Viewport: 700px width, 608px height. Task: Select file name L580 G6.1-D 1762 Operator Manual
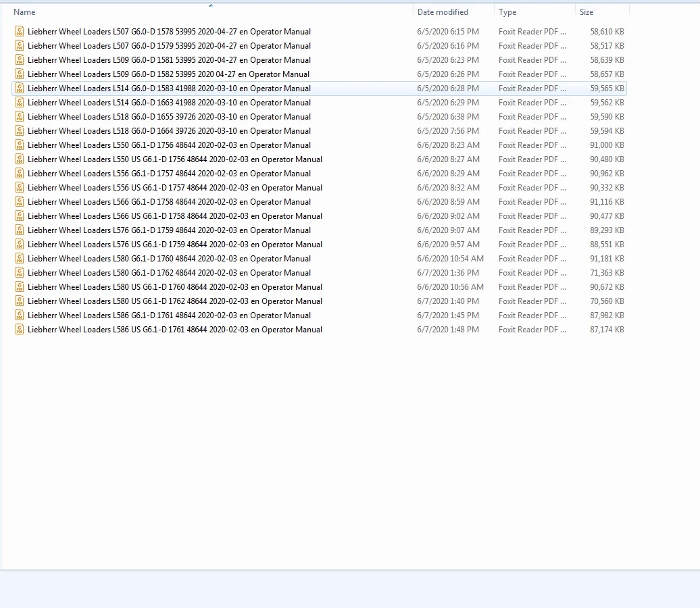(x=169, y=273)
